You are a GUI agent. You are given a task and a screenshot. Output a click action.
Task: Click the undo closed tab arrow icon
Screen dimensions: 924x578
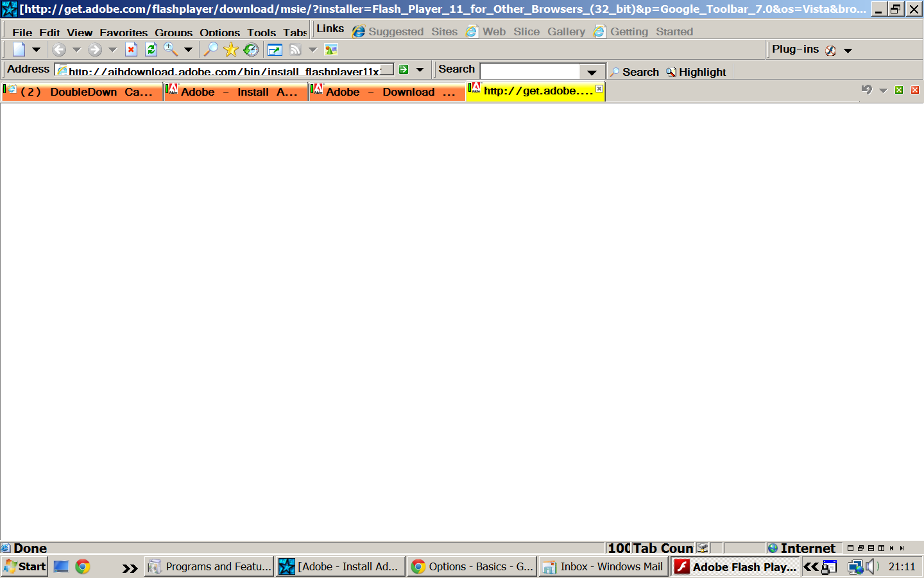[x=867, y=90]
